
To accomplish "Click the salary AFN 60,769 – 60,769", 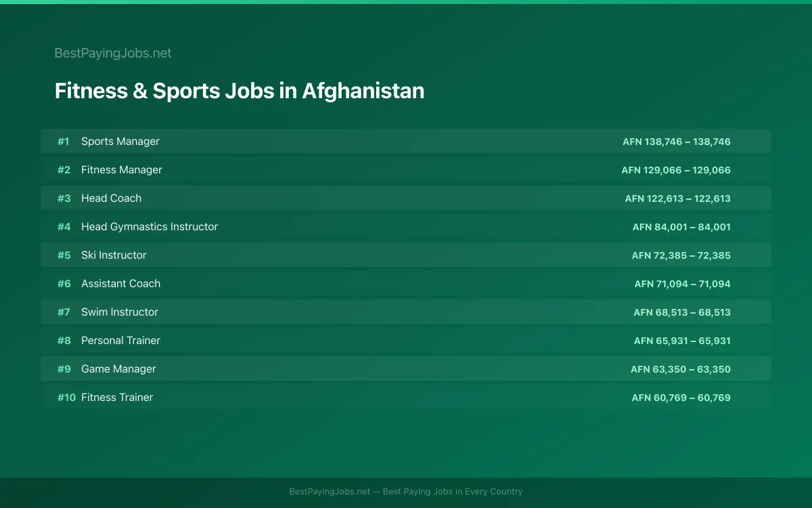I will 681,398.
